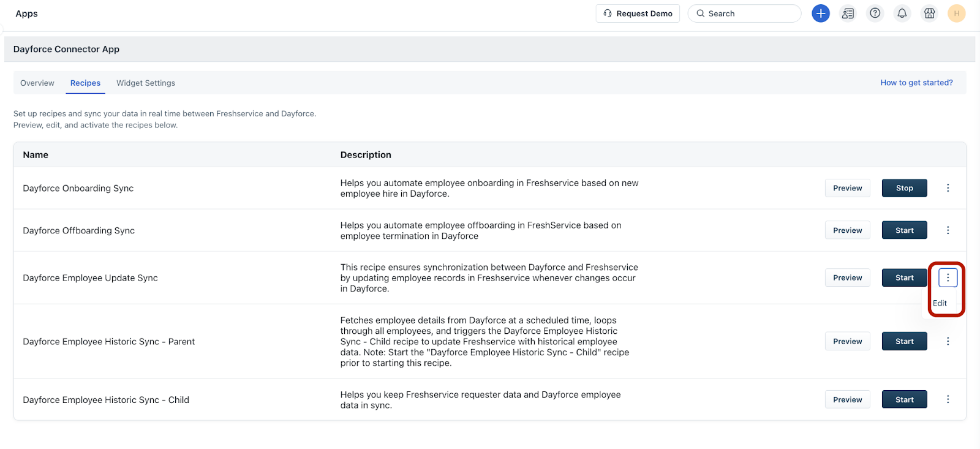
Task: Open the notifications bell icon
Action: (902, 13)
